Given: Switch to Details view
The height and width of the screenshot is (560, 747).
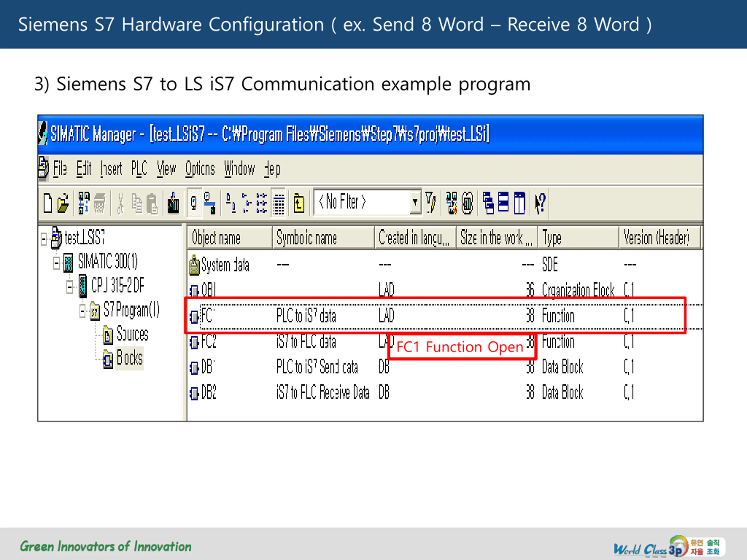Looking at the screenshot, I should coord(279,203).
